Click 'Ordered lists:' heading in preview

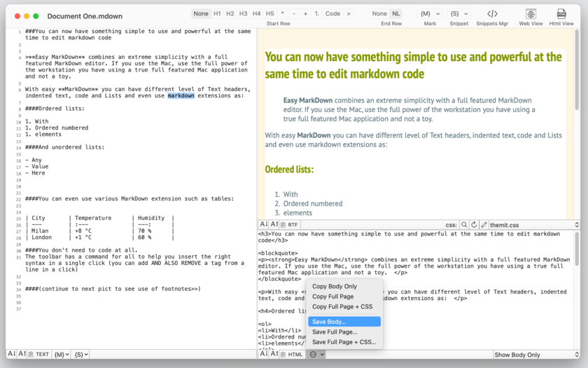tap(289, 170)
